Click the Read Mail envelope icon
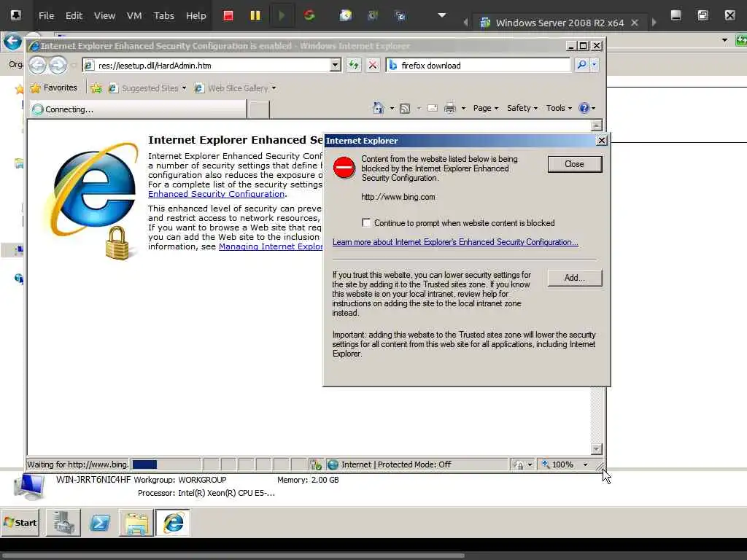The height and width of the screenshot is (560, 747). click(433, 108)
